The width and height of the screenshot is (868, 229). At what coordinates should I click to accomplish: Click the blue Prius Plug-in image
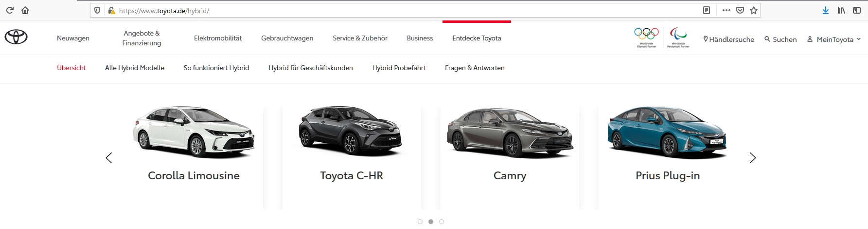coord(667,132)
